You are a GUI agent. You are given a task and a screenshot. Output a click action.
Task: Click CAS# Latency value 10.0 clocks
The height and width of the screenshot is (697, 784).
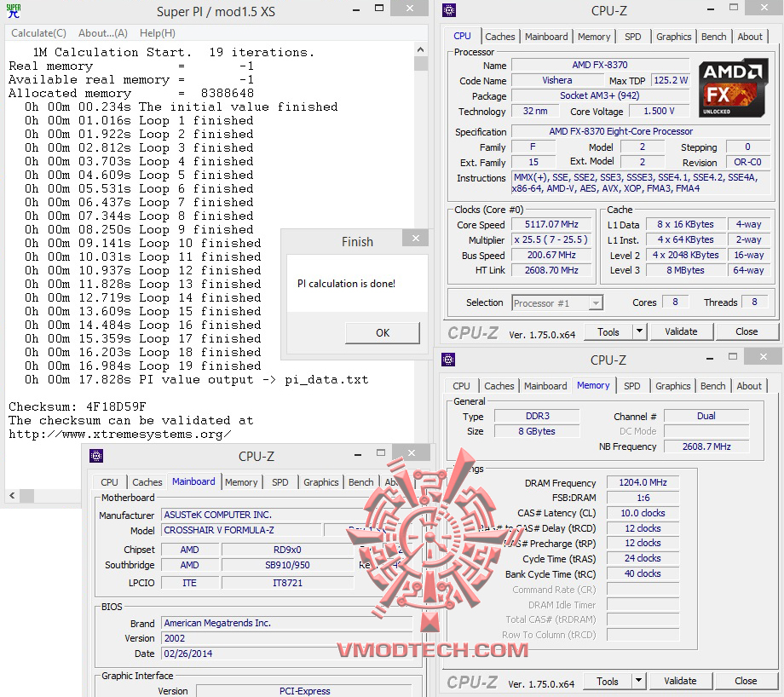click(x=643, y=513)
